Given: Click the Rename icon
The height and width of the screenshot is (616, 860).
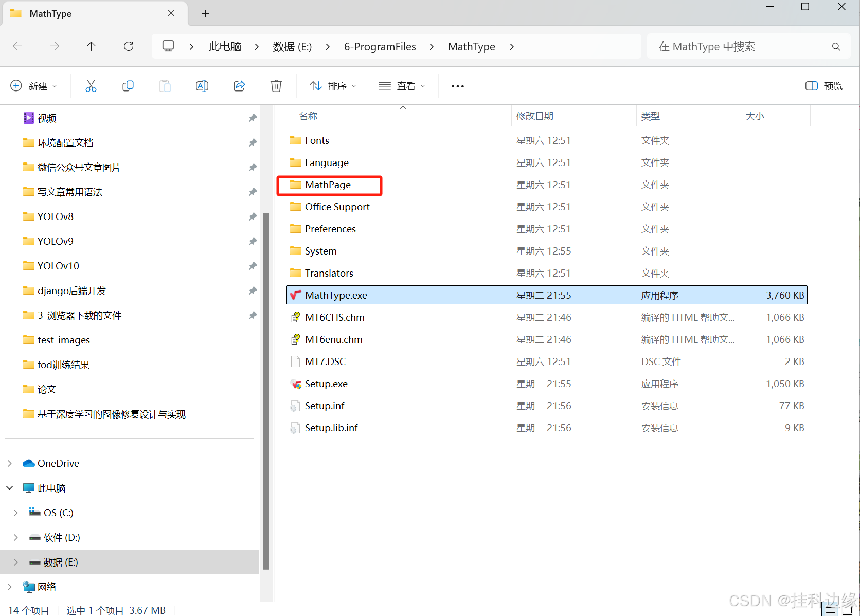Looking at the screenshot, I should (202, 86).
